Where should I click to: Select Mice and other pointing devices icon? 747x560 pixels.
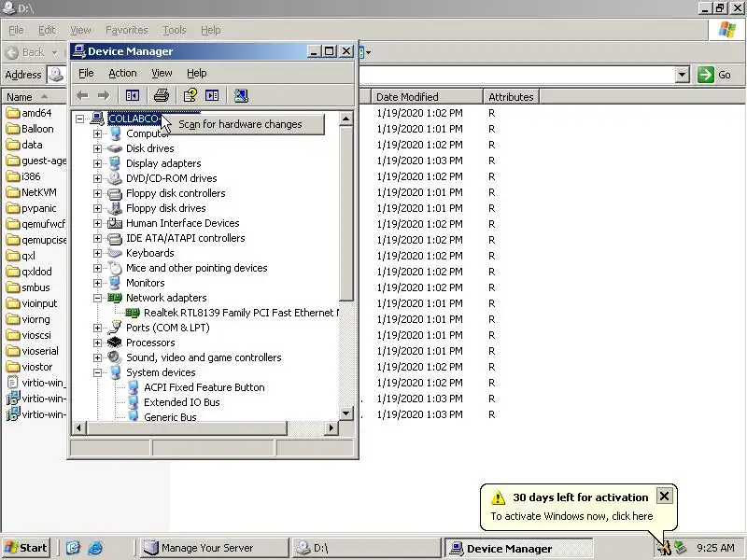115,268
